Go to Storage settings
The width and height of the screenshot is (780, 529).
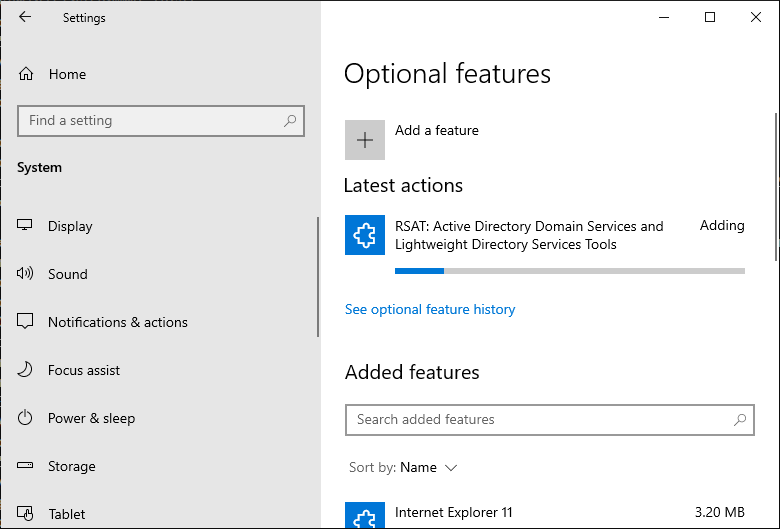71,466
